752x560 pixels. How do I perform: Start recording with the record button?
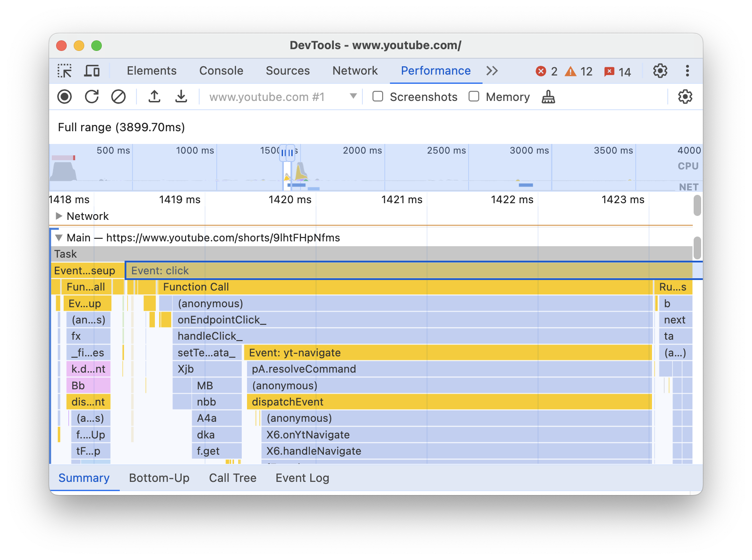click(x=64, y=97)
